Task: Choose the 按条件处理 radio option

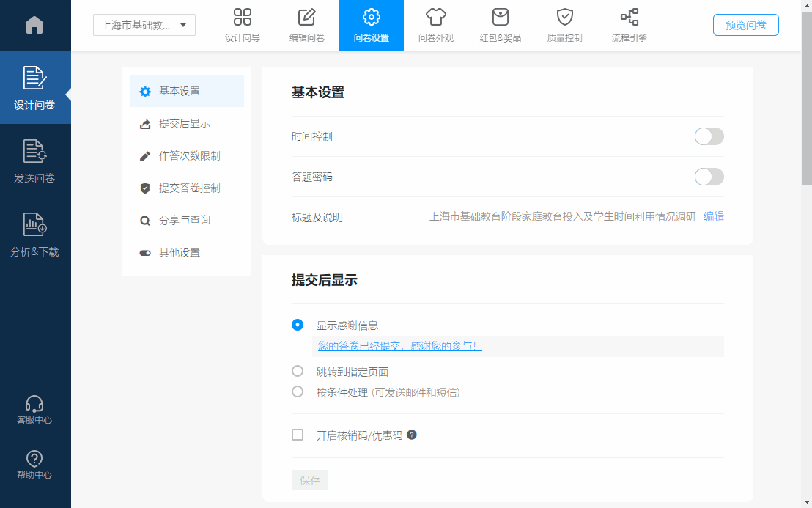Action: click(x=298, y=391)
